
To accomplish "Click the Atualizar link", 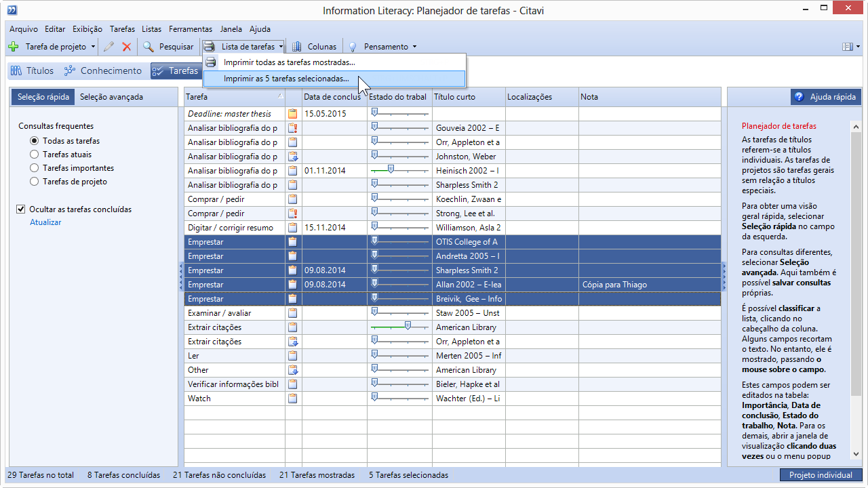I will (x=45, y=222).
